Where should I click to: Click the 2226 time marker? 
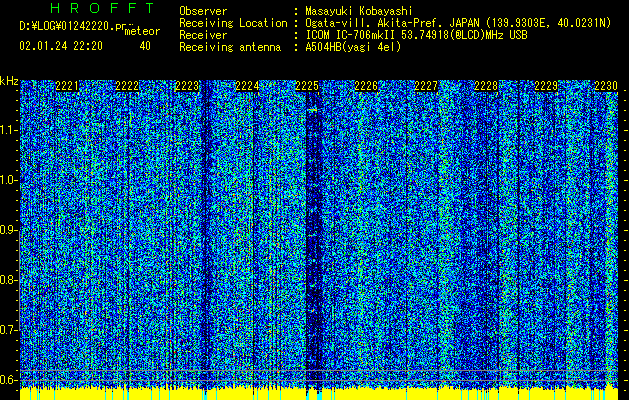point(366,86)
